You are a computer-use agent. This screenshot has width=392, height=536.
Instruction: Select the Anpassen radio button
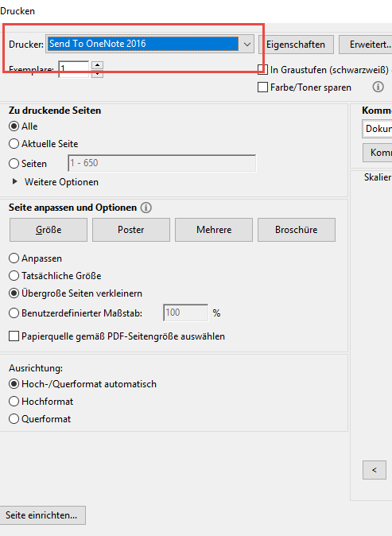14,258
